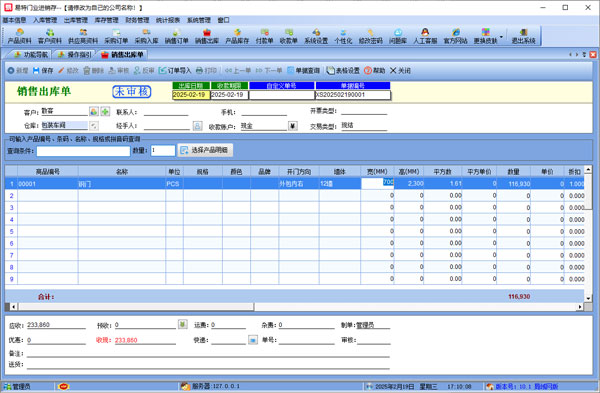
Task: Open 窗口 menu
Action: [x=223, y=20]
